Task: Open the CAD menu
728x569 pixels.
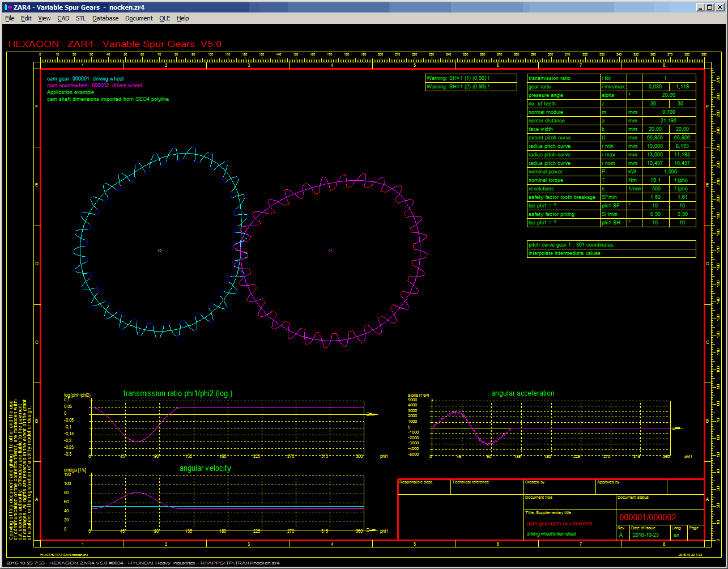Action: (63, 18)
